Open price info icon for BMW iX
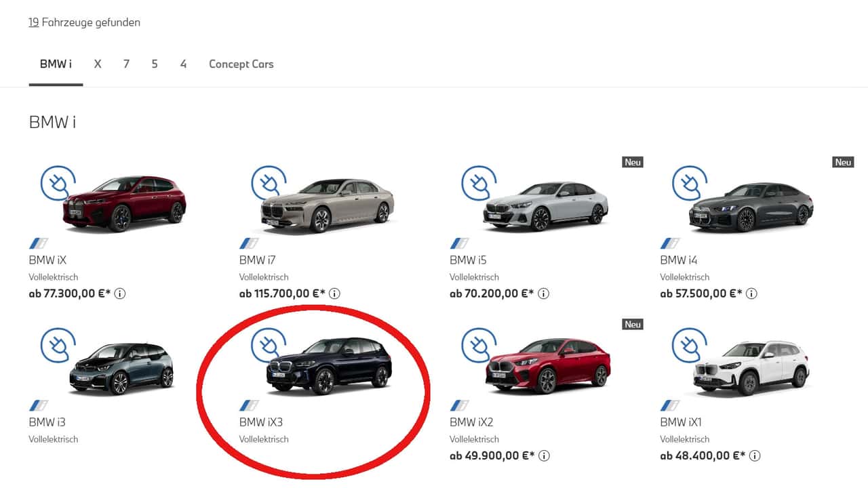Screen dimensions: 868x488 click(x=121, y=293)
